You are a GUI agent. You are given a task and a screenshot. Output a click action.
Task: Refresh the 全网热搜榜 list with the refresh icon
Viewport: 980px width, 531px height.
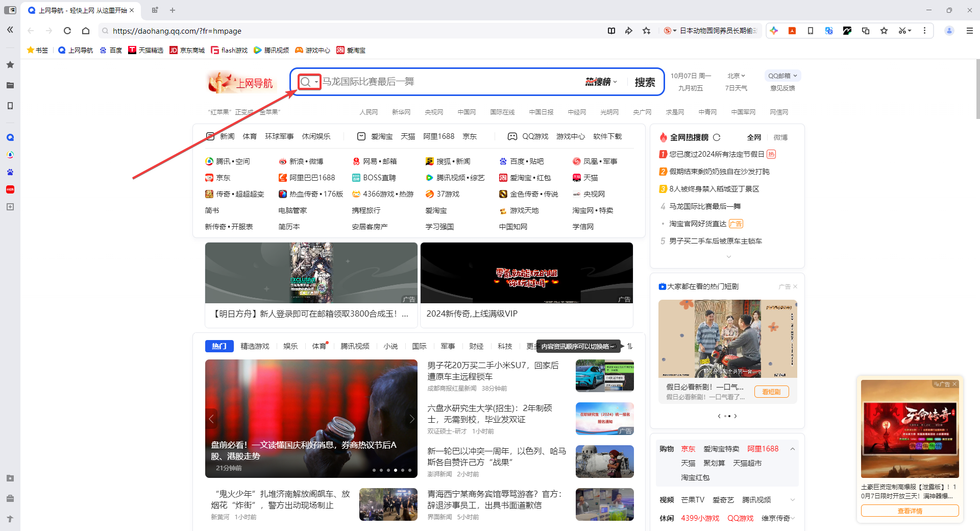(717, 137)
